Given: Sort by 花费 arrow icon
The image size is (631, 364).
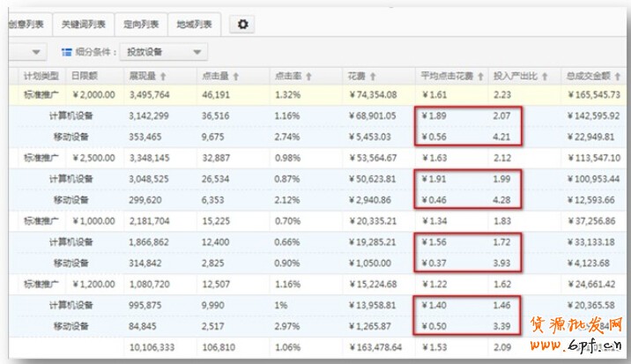Looking at the screenshot, I should pyautogui.click(x=374, y=77).
